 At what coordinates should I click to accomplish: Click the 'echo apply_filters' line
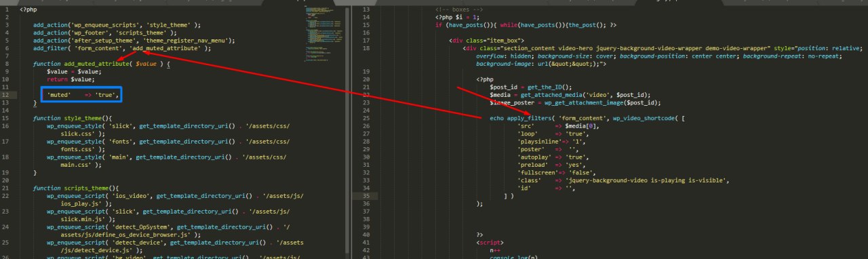coord(588,119)
